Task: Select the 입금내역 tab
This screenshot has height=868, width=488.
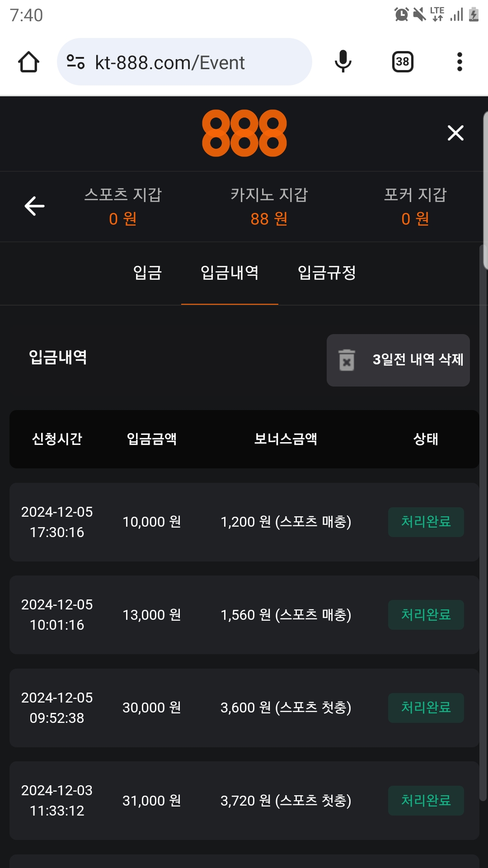Action: coord(230,273)
